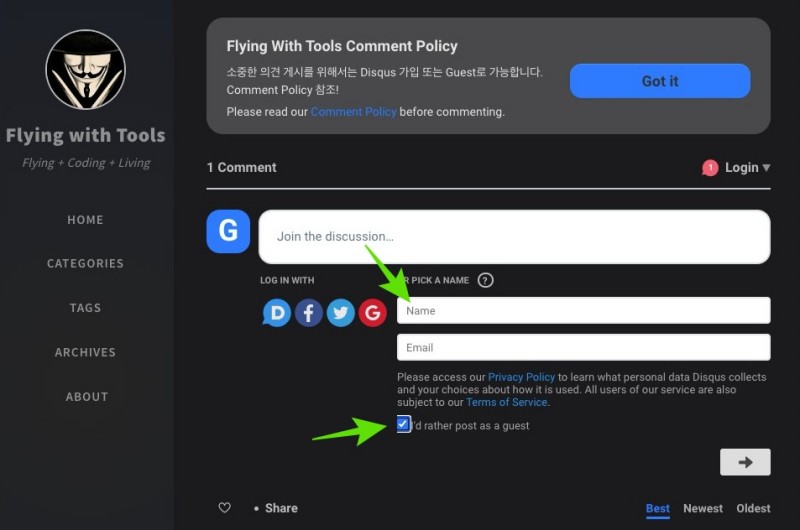Click the Flying with Tools logo image

[85, 69]
